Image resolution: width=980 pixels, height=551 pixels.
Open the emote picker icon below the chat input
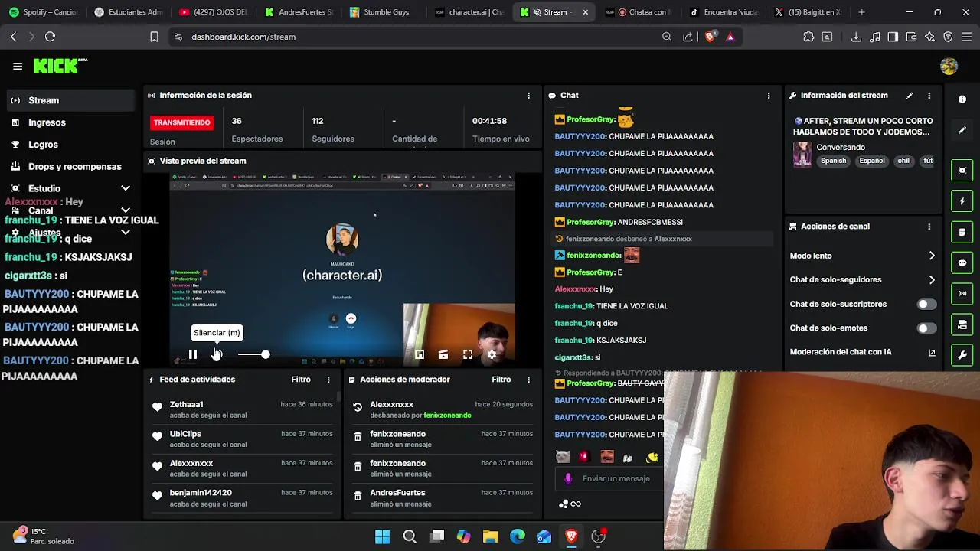click(563, 504)
